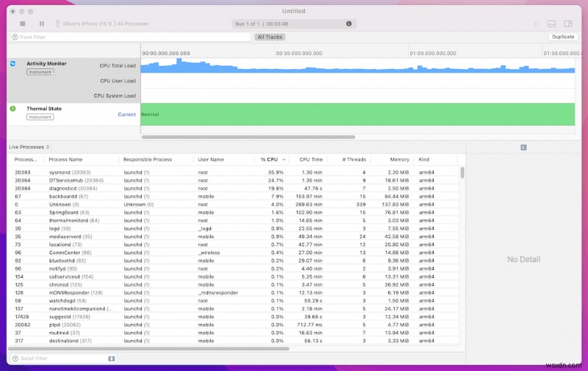Stop the recording in Instruments toolbar
588x371 pixels.
point(23,24)
